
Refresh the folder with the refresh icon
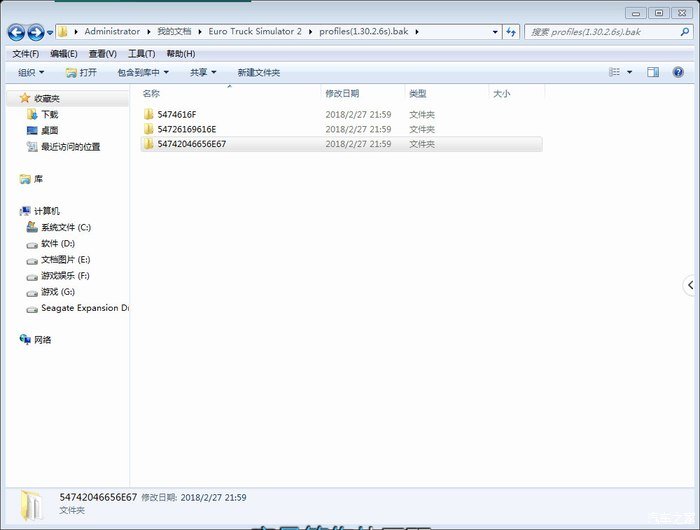(x=511, y=32)
